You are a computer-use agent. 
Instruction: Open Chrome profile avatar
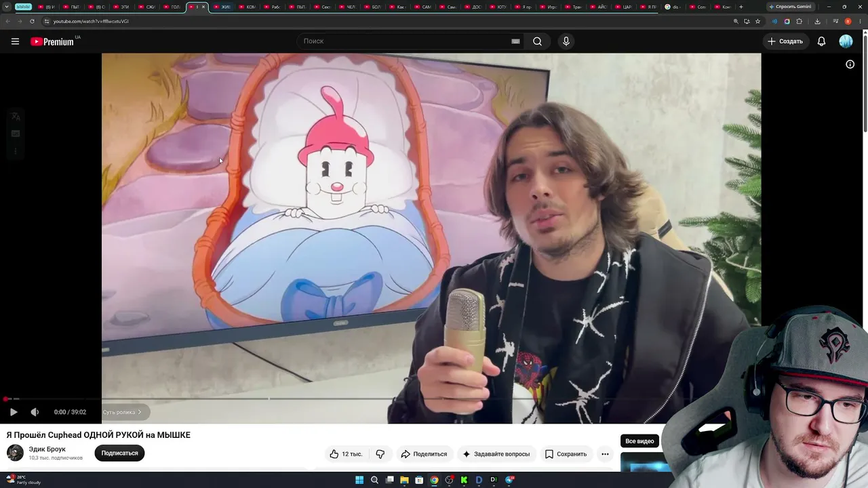(848, 21)
